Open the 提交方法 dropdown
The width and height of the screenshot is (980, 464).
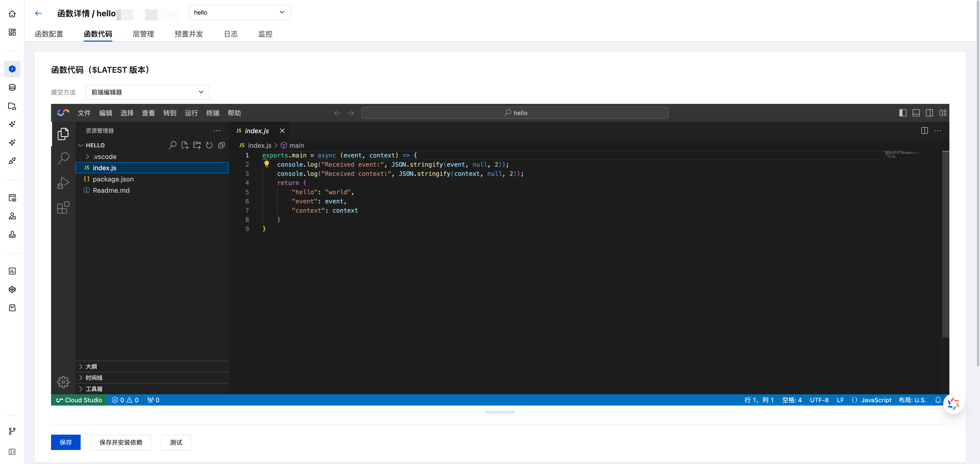148,92
